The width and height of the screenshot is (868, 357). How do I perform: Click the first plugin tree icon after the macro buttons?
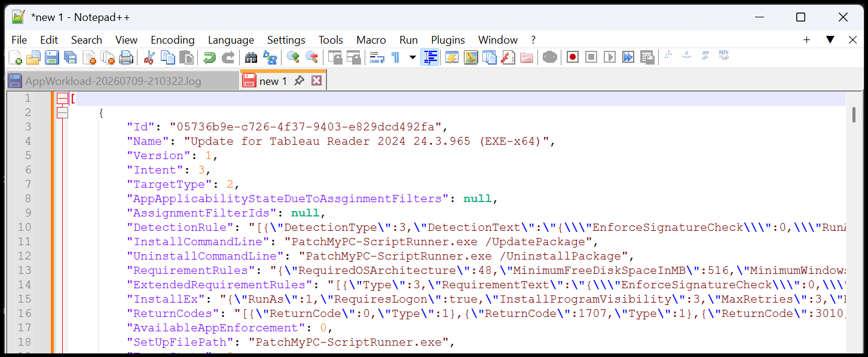click(x=668, y=55)
